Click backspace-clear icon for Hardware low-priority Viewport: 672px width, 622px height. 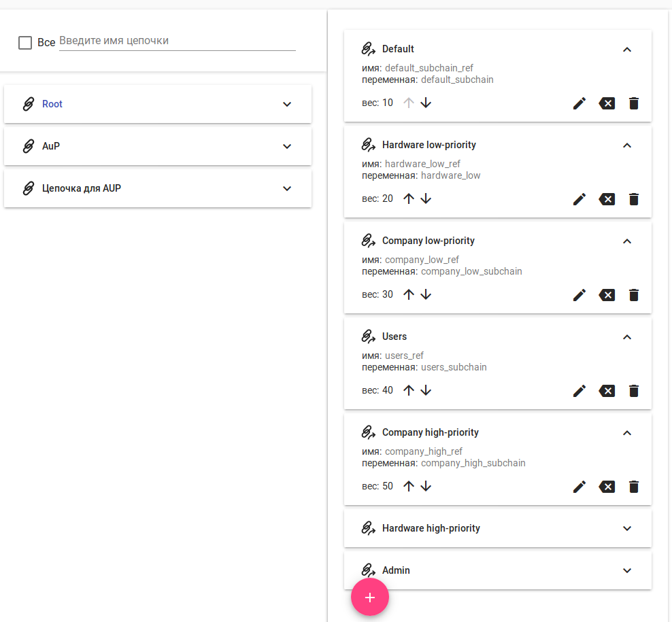click(x=607, y=199)
